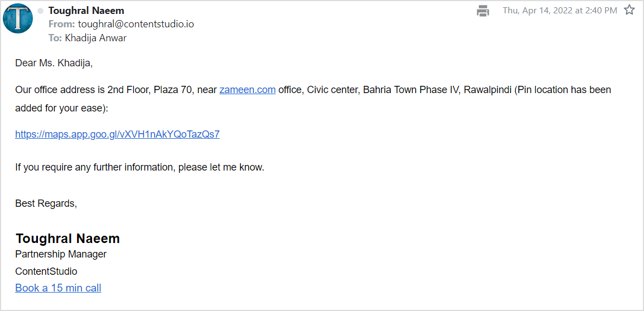Click the From: label in header
Image resolution: width=644 pixels, height=311 pixels.
pos(61,24)
